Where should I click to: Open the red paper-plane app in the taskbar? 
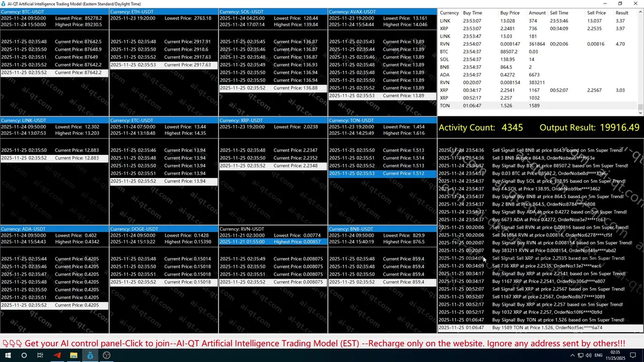tap(57, 355)
